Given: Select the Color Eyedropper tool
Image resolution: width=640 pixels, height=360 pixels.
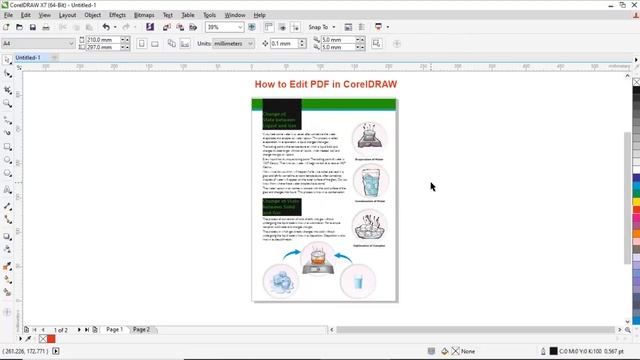Looking at the screenshot, I should pos(7,267).
